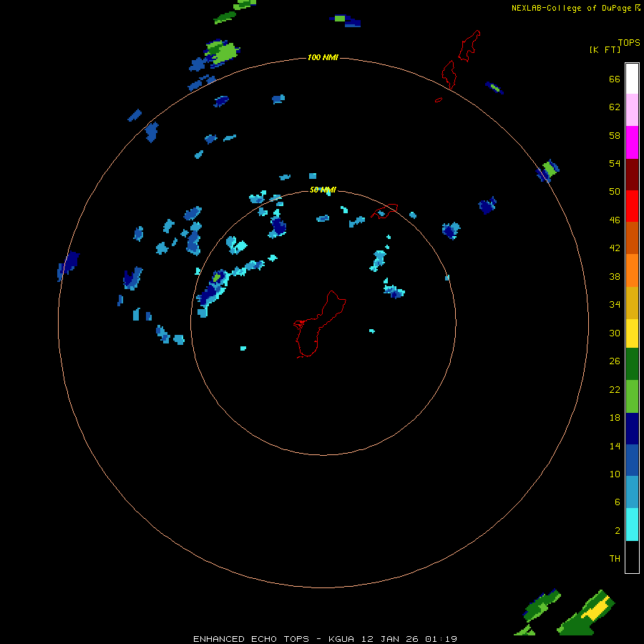This screenshot has height=644, width=644.
Task: Click the '50 NMI' range ring label
Action: (323, 190)
